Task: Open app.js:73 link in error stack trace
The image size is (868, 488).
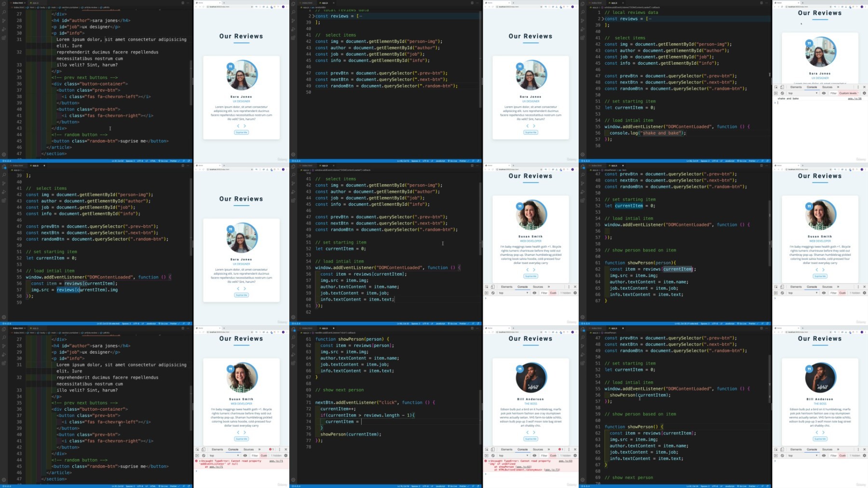Action: 553,470
